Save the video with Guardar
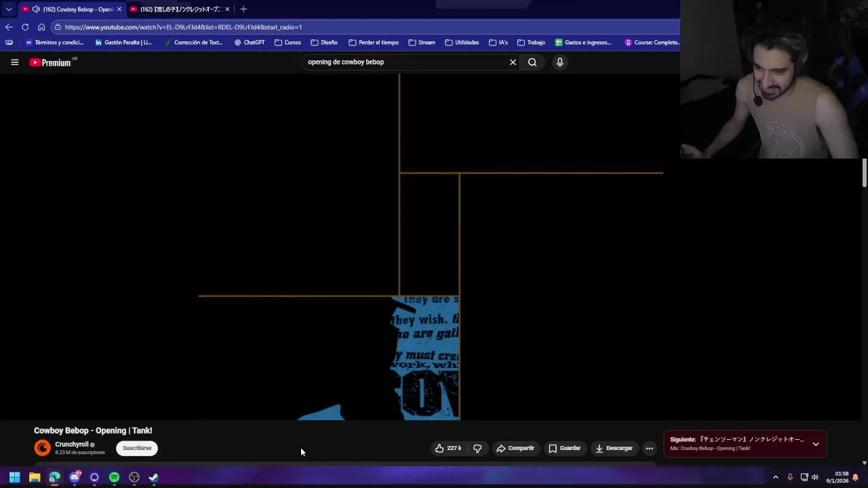 (564, 448)
